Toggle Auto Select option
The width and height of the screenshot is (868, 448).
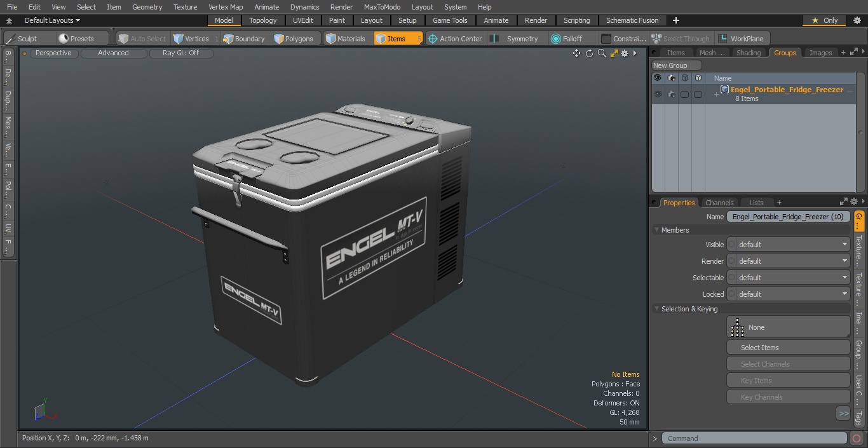pos(142,39)
